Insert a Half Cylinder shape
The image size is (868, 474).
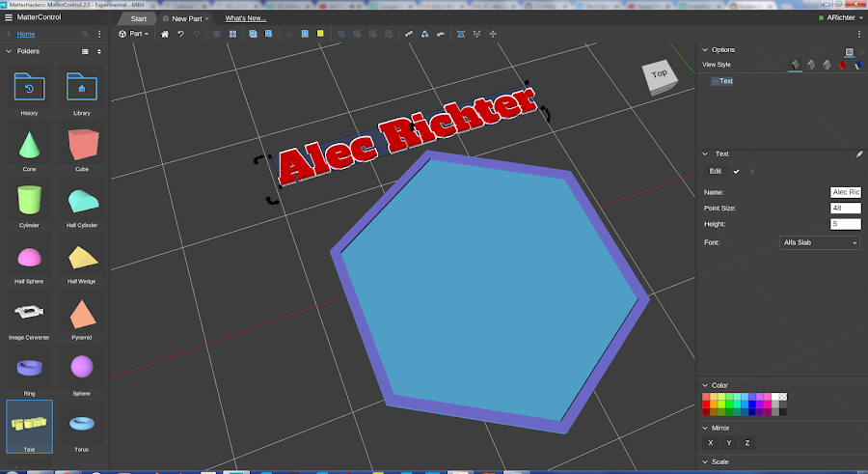(x=82, y=205)
